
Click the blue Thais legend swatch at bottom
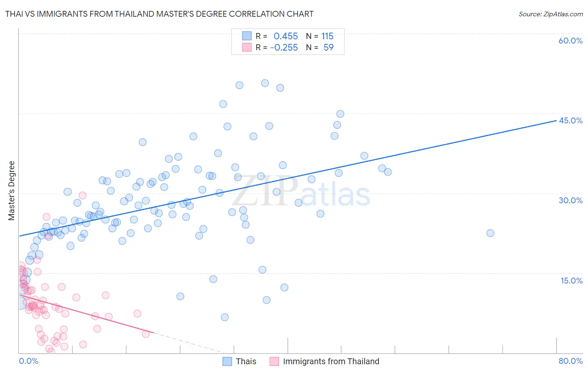227,361
